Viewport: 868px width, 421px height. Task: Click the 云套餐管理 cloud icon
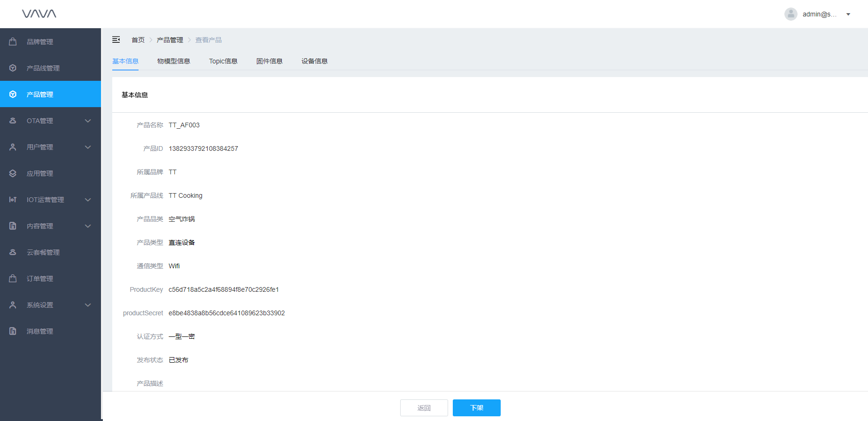pos(13,252)
